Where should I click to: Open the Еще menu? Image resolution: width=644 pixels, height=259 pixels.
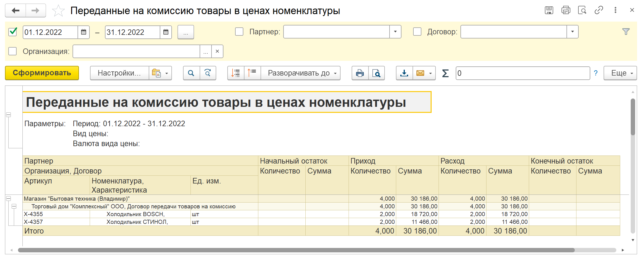[620, 73]
